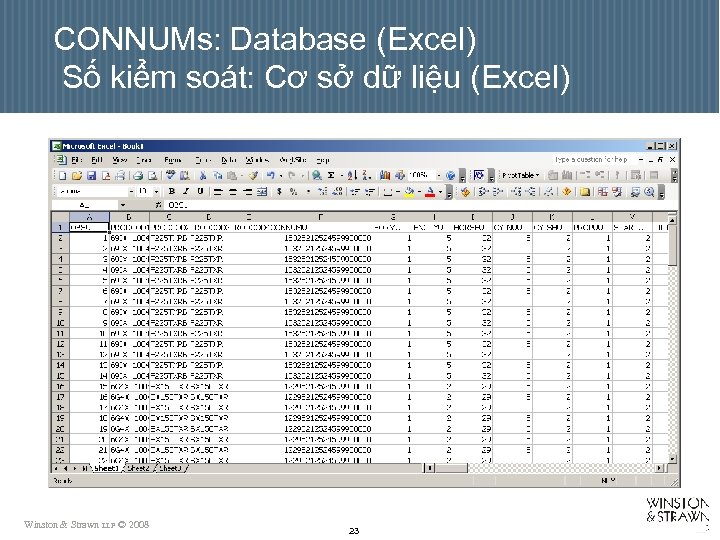Apply Currency style with the dollar icon
Viewport: 720px width, 540px height.
click(279, 192)
